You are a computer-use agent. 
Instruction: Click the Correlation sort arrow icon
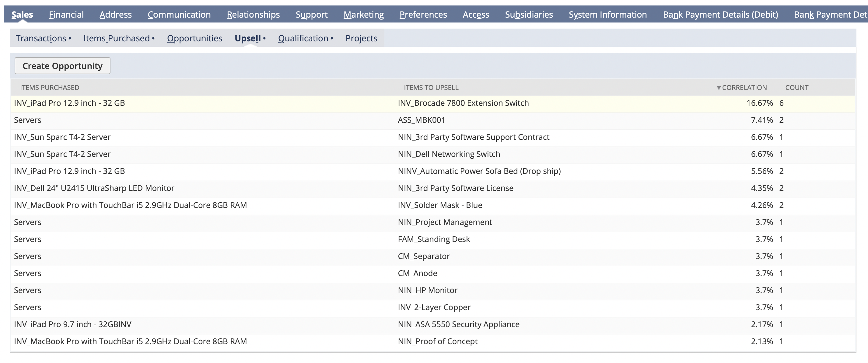718,88
